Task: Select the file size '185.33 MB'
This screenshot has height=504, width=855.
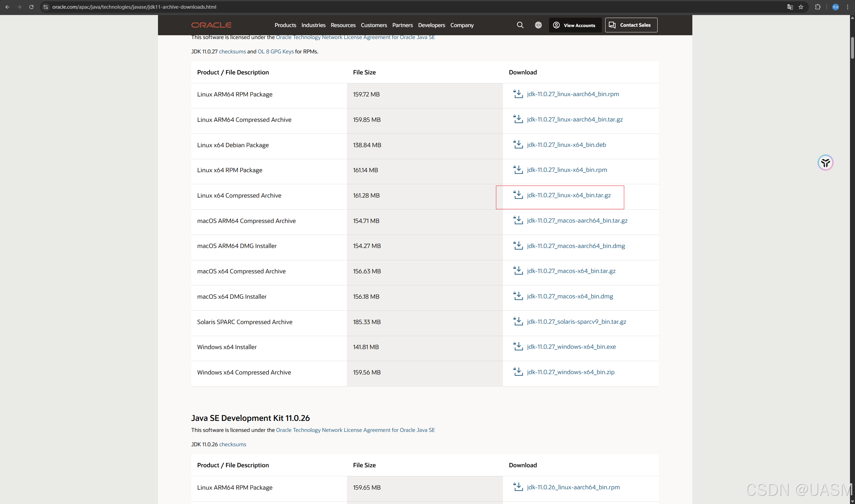Action: coord(367,322)
